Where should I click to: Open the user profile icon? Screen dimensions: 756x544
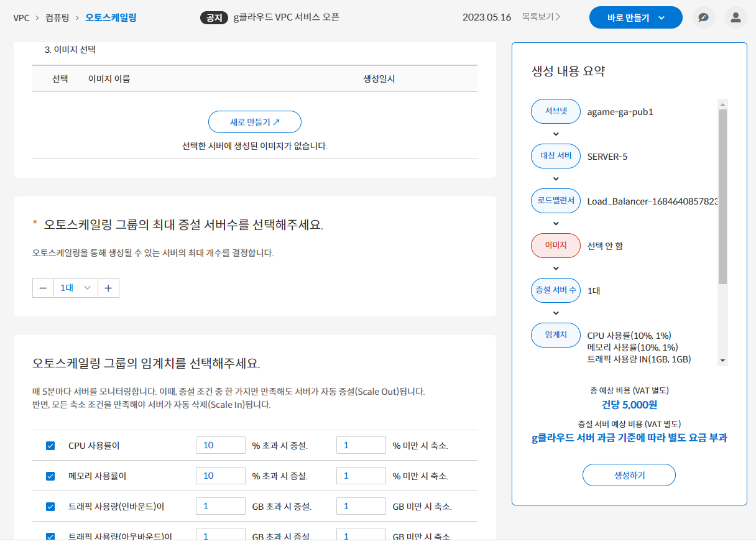(x=736, y=17)
